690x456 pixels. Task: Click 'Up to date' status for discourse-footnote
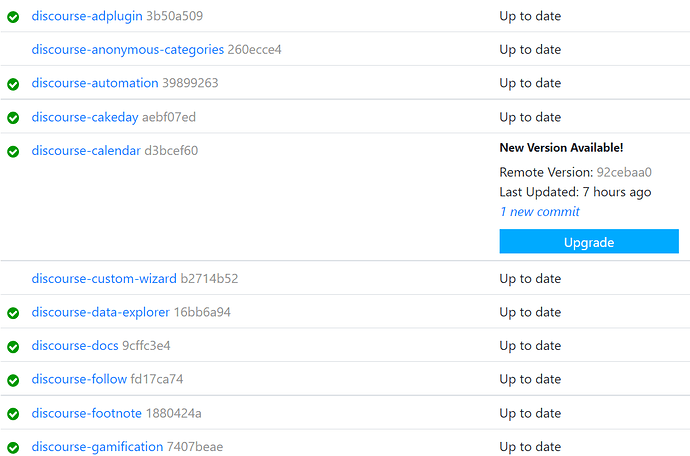[530, 413]
